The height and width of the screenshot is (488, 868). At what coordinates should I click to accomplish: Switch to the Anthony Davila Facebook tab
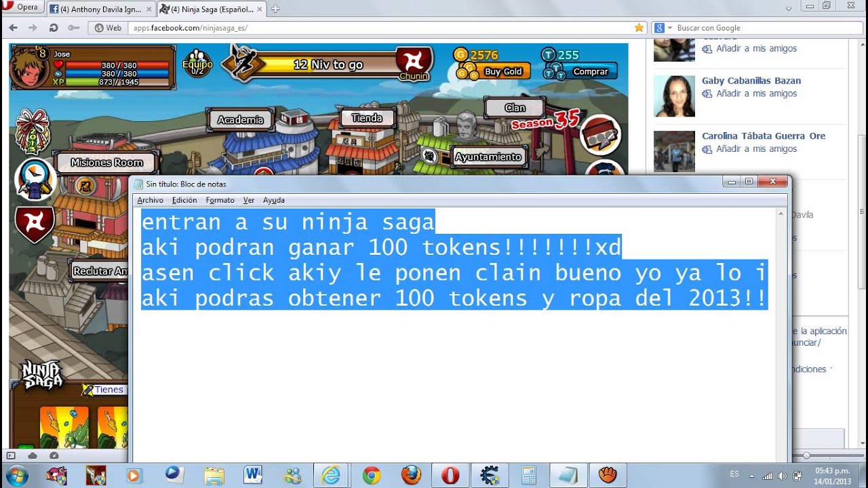[100, 9]
